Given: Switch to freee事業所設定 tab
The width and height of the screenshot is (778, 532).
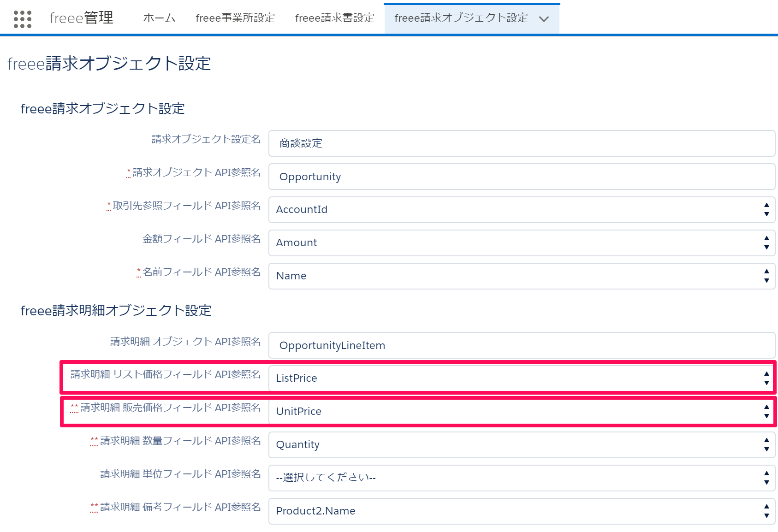Looking at the screenshot, I should [235, 18].
